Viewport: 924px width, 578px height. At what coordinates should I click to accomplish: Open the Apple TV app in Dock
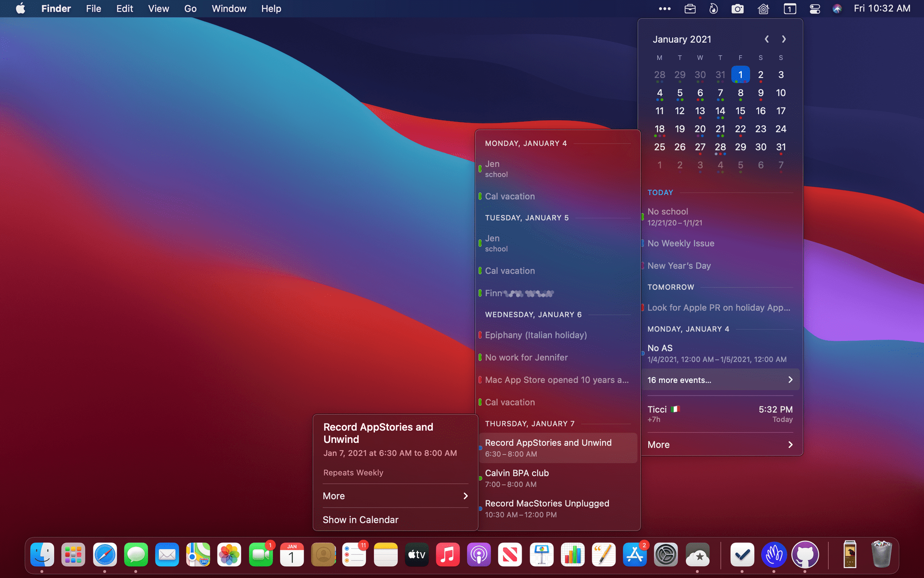click(416, 555)
